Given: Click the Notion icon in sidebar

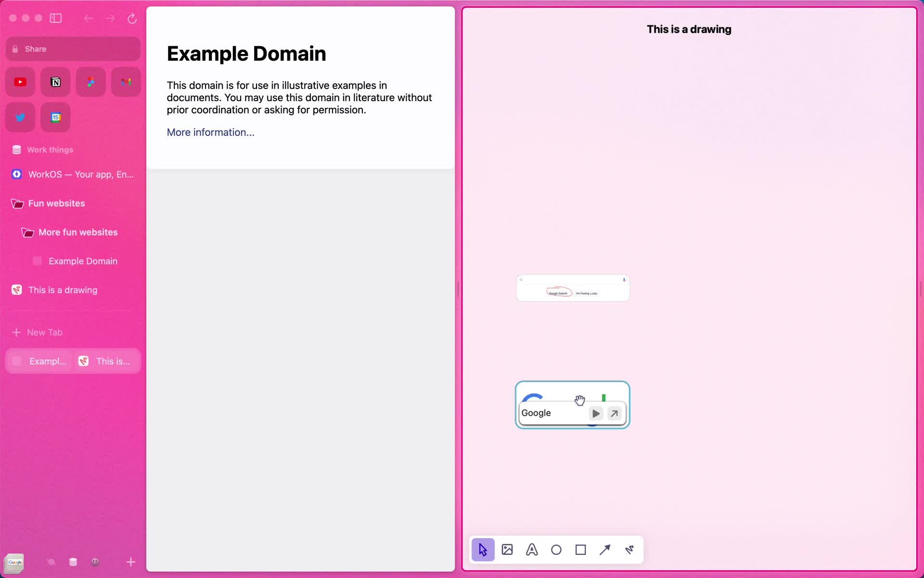Looking at the screenshot, I should point(55,81).
